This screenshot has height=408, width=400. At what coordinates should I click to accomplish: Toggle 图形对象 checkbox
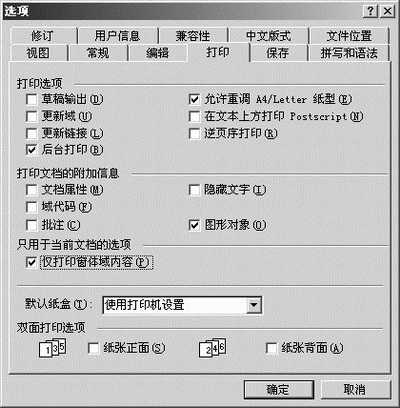click(x=194, y=225)
